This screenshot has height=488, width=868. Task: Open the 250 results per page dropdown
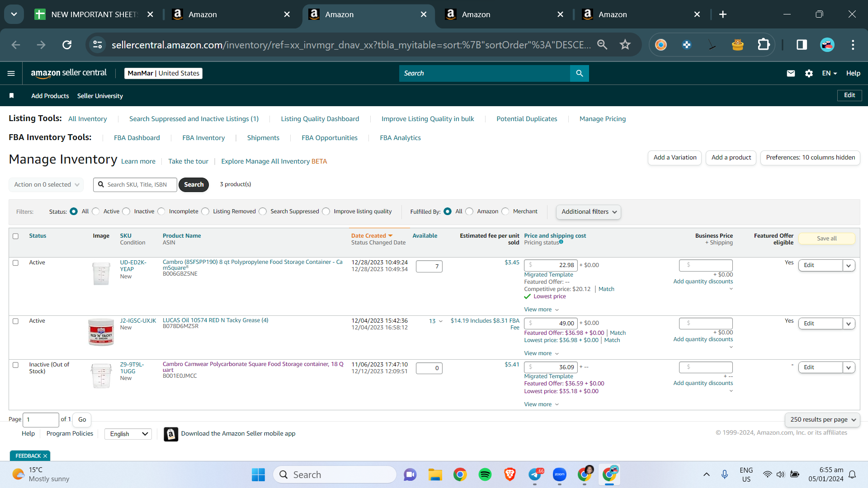coord(823,420)
